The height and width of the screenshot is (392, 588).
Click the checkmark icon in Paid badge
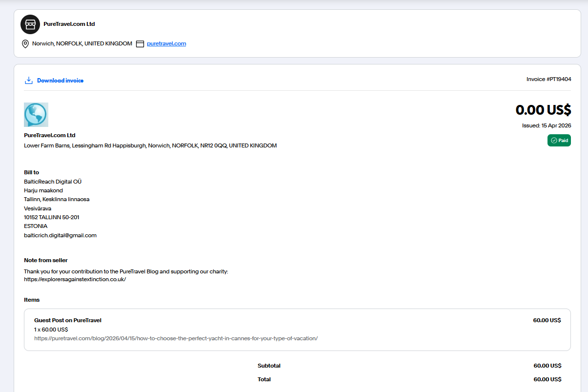pyautogui.click(x=554, y=141)
